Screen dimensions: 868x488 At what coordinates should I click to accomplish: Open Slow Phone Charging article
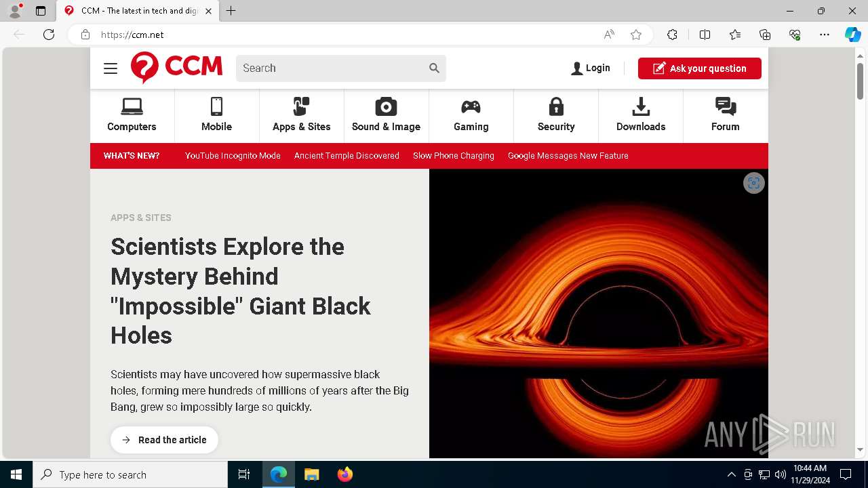click(x=454, y=156)
